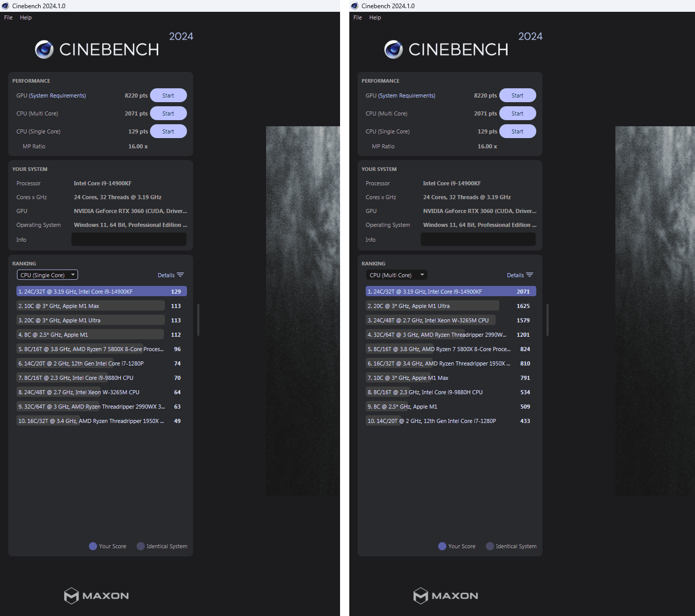This screenshot has height=616, width=695.
Task: Select the i9-14900KF ranking row scoring 2071
Action: pyautogui.click(x=451, y=292)
